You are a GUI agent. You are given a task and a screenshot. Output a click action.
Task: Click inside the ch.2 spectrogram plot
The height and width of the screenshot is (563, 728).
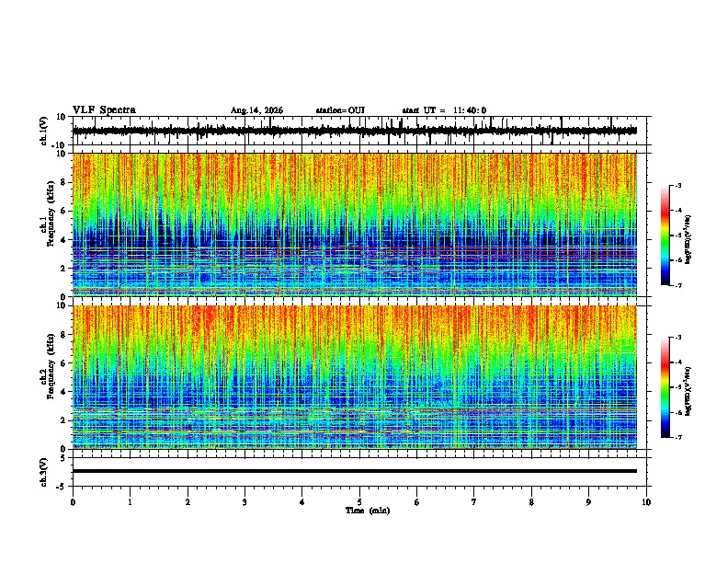click(355, 377)
